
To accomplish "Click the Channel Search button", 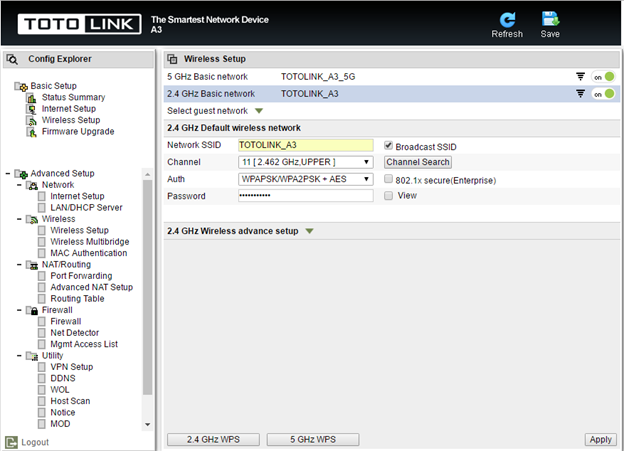I will tap(418, 162).
